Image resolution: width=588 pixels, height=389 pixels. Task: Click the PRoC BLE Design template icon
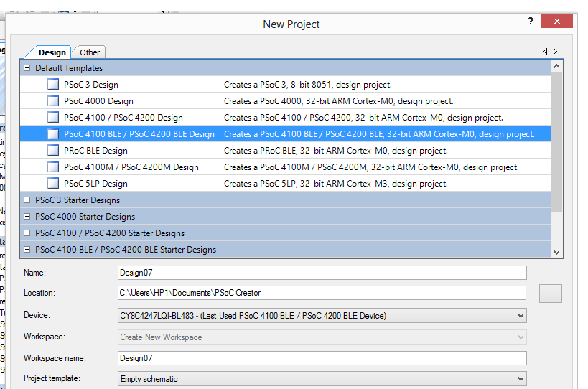(52, 151)
